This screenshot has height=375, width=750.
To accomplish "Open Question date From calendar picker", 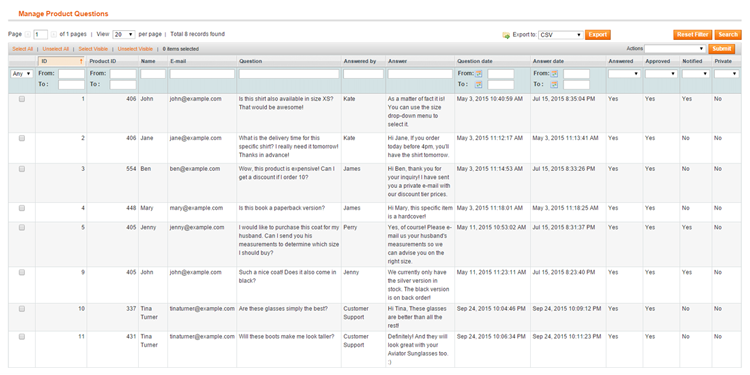I will 479,74.
